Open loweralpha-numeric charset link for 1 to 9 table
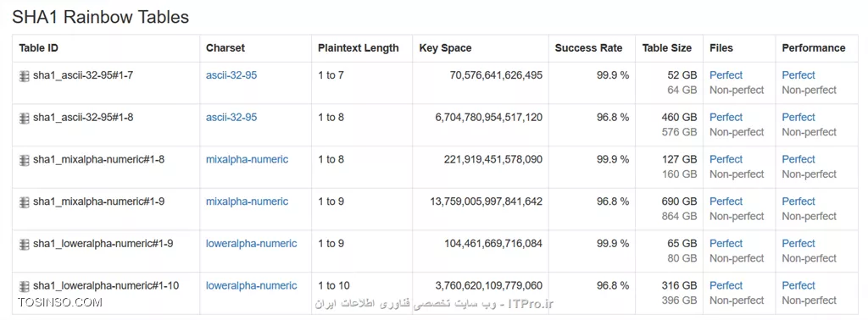 coord(251,243)
